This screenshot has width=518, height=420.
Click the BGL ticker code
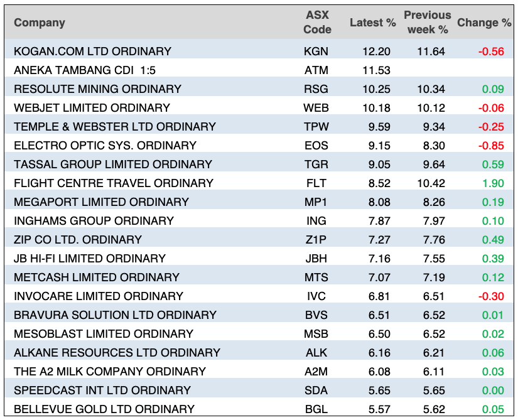point(316,409)
